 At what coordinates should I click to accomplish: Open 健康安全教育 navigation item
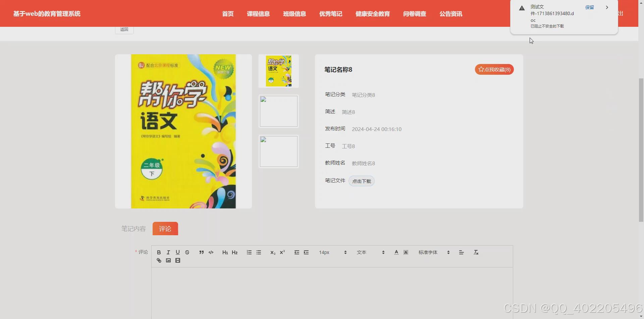pos(373,14)
